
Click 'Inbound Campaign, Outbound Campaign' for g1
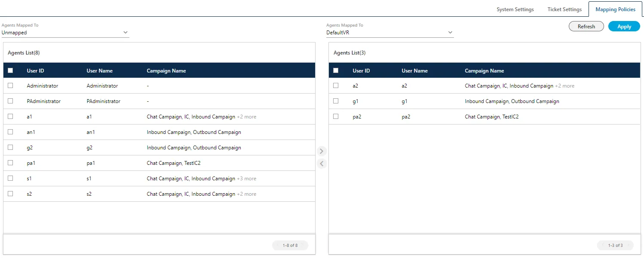pyautogui.click(x=512, y=101)
